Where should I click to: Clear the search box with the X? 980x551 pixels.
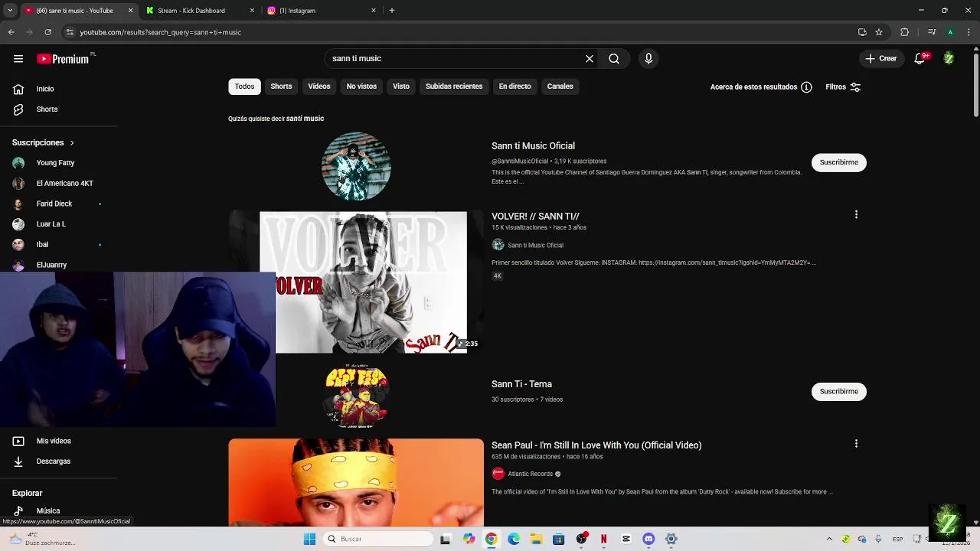pyautogui.click(x=590, y=58)
